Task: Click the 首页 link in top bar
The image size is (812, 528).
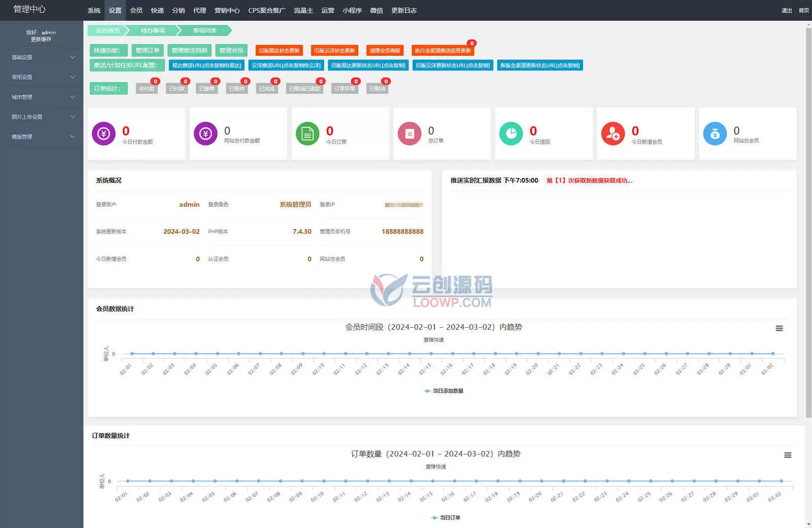Action: pyautogui.click(x=804, y=11)
